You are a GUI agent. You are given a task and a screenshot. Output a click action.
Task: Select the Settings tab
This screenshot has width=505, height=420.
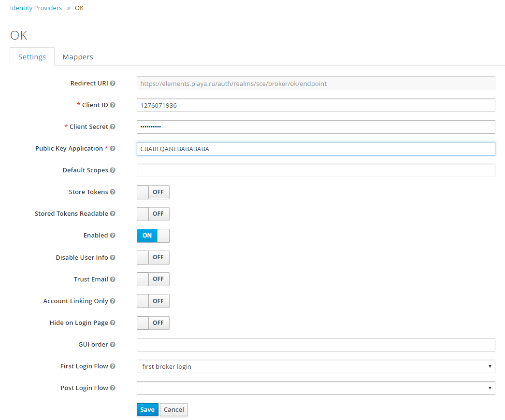(32, 57)
